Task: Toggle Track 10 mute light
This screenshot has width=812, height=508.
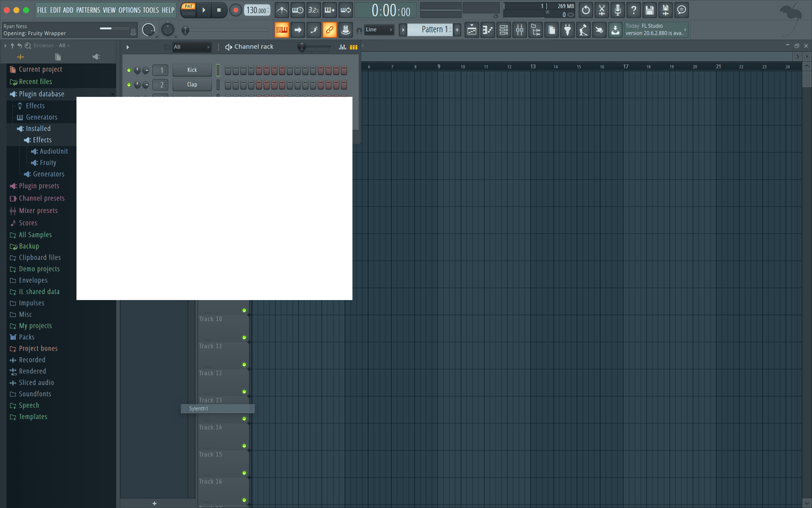Action: click(x=244, y=311)
